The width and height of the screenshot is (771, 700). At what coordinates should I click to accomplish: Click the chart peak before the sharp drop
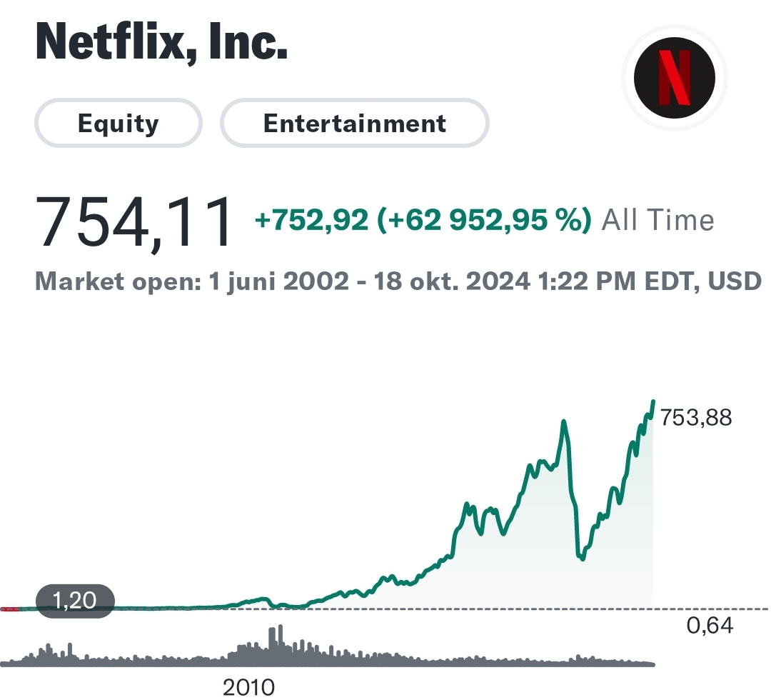564,422
